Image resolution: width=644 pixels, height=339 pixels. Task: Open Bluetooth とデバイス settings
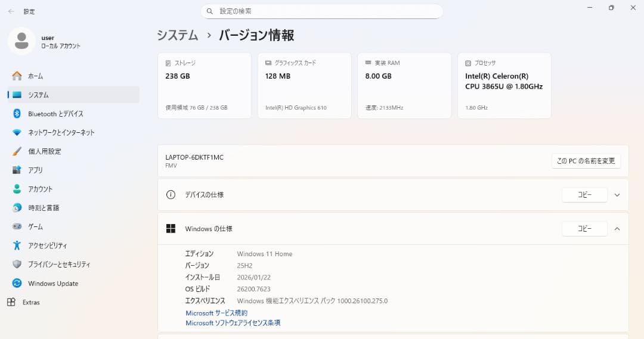click(x=73, y=114)
